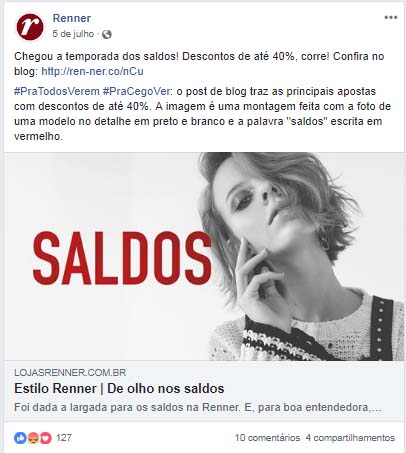Open the #PraTodosVerem hashtag
Screen dimensions: 406x453
click(x=57, y=91)
